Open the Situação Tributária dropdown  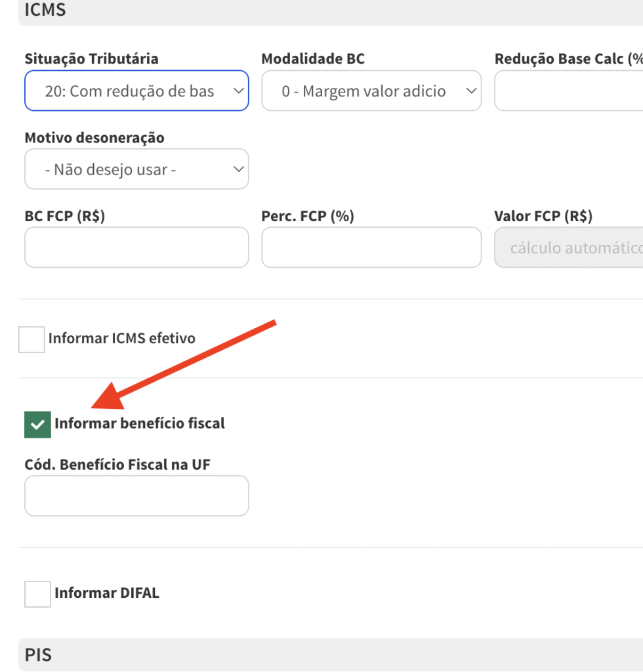[136, 91]
